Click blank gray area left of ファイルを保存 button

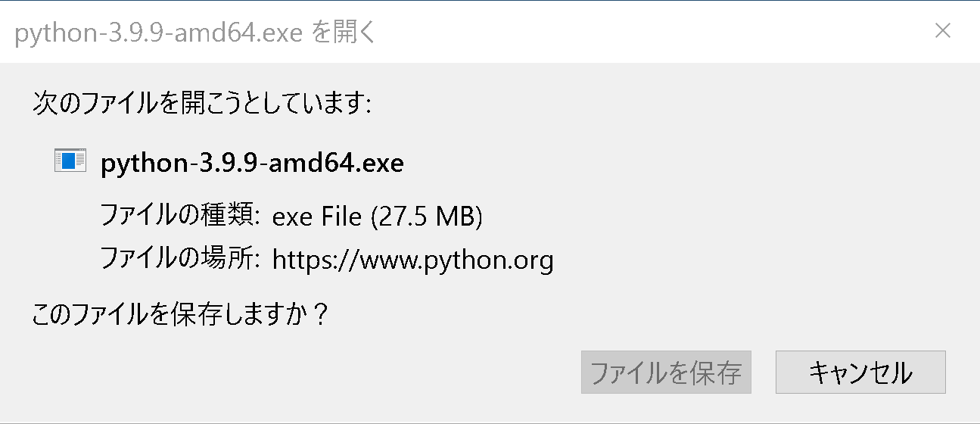[x=303, y=372]
